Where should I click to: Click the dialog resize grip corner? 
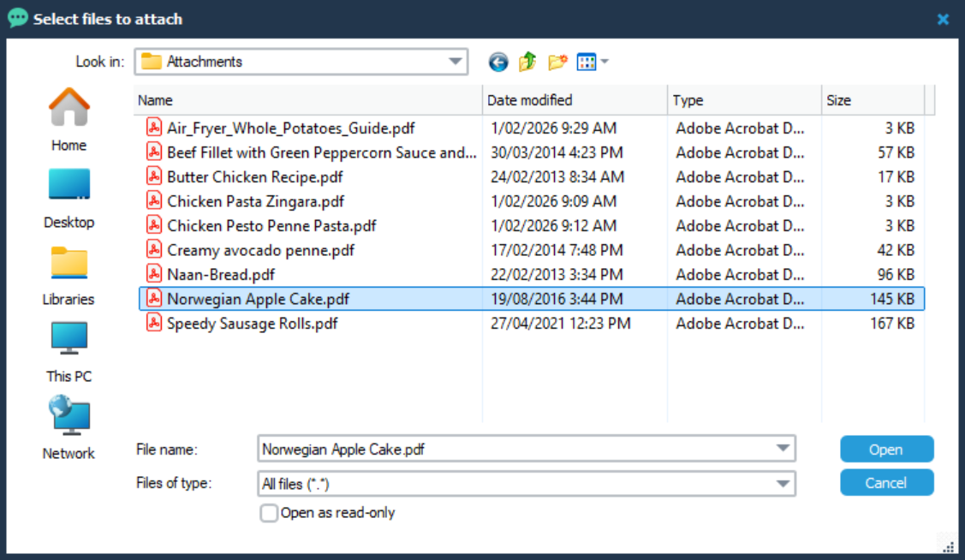point(949,545)
